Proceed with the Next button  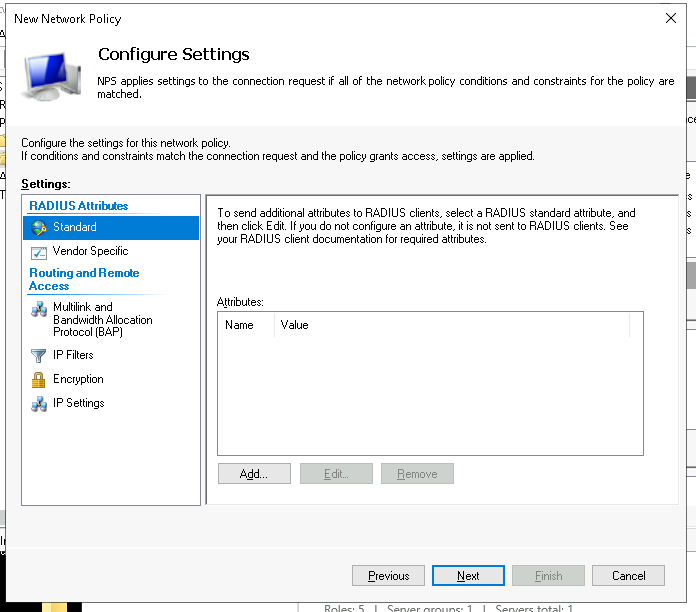[x=468, y=576]
